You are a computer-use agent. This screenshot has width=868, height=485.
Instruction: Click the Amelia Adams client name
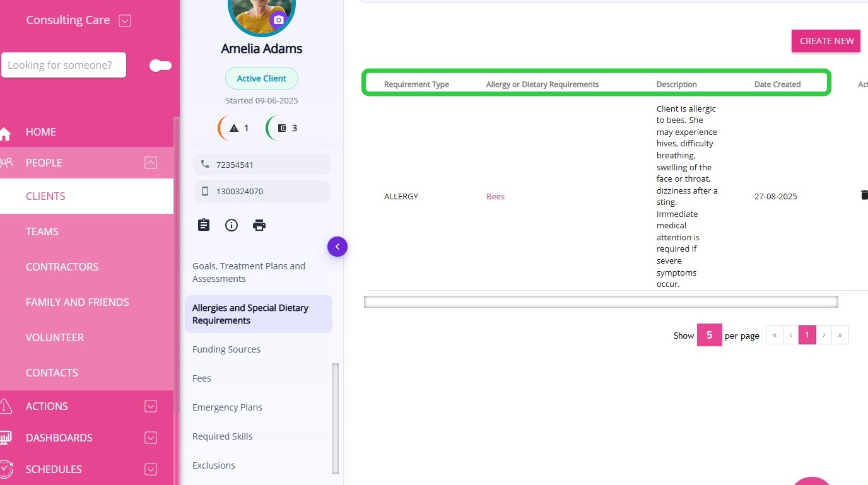[x=262, y=49]
